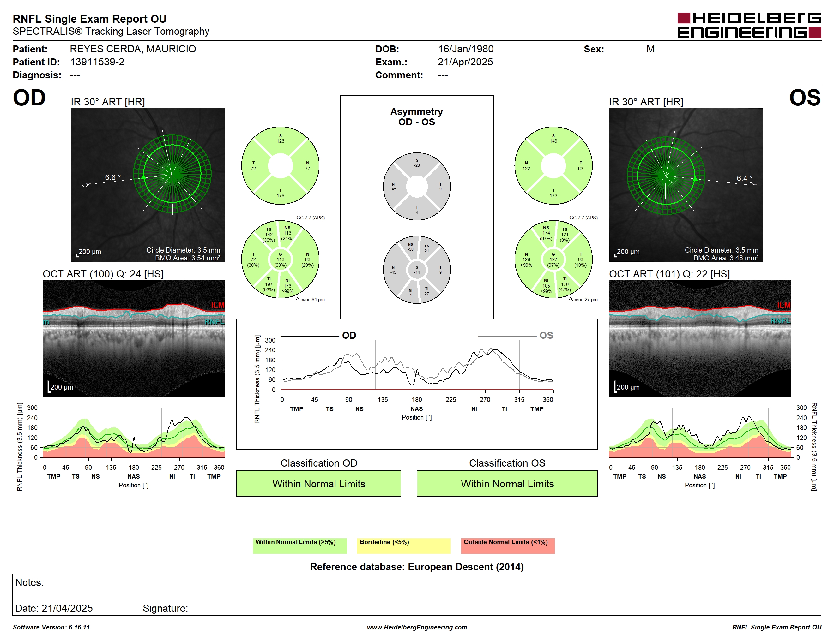834x644 pixels.
Task: Click the OS global G 127 (97%) center
Action: (x=553, y=259)
